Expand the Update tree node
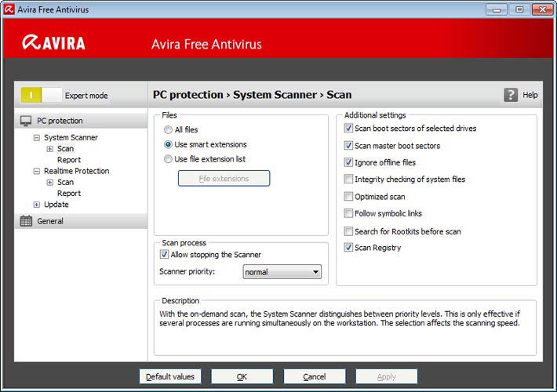Screen dimensions: 557x392 (36, 205)
